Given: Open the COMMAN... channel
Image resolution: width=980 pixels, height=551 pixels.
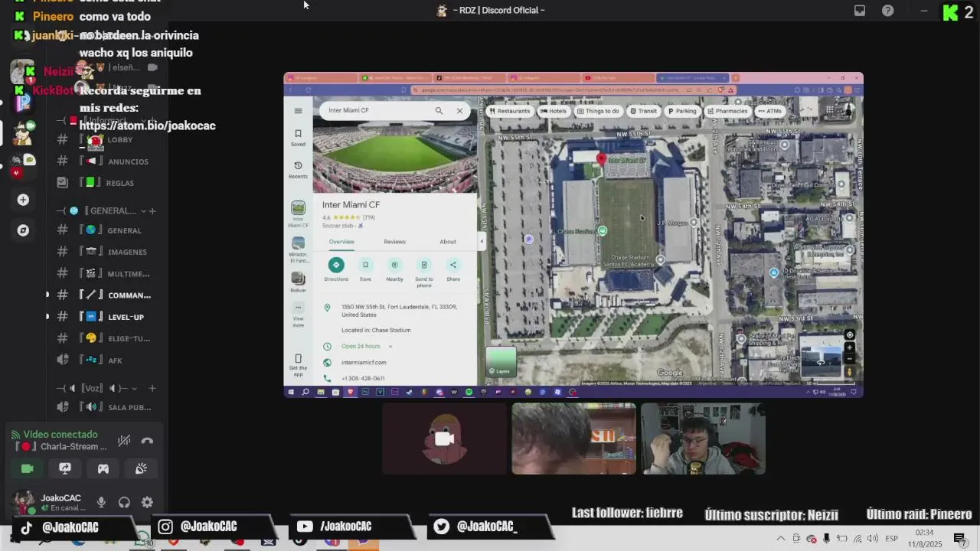Looking at the screenshot, I should [107, 295].
